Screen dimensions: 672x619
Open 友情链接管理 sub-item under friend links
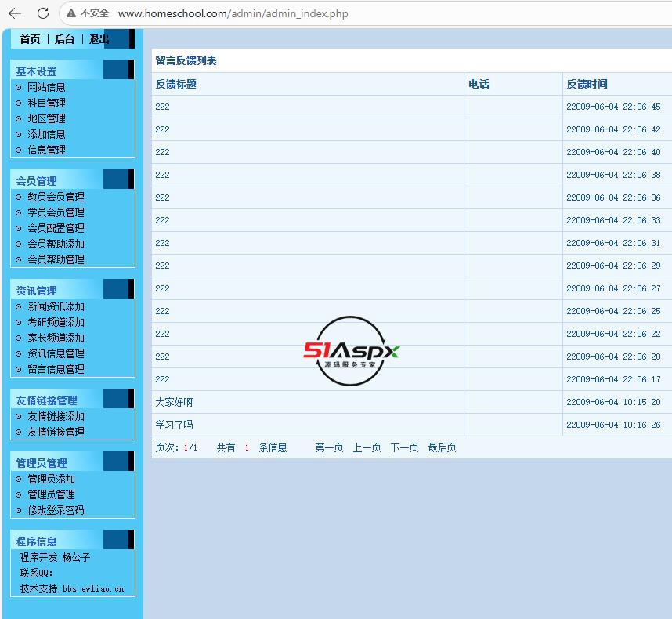pyautogui.click(x=56, y=432)
